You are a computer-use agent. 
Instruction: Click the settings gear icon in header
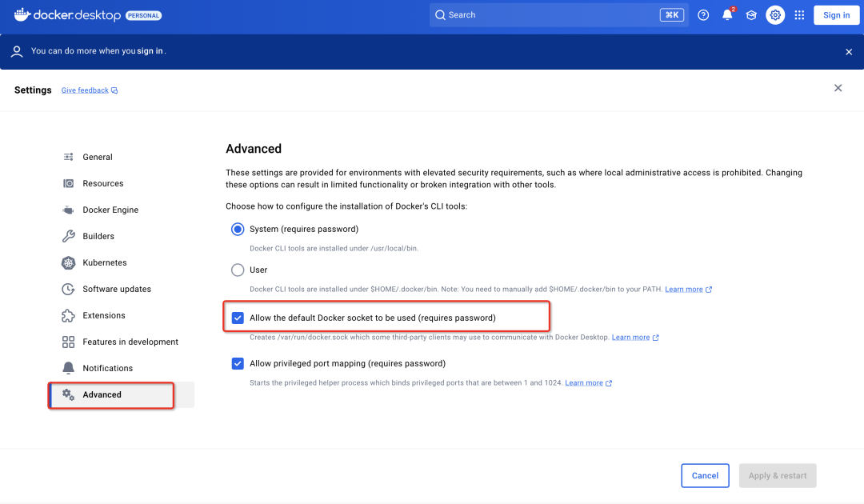coord(775,15)
